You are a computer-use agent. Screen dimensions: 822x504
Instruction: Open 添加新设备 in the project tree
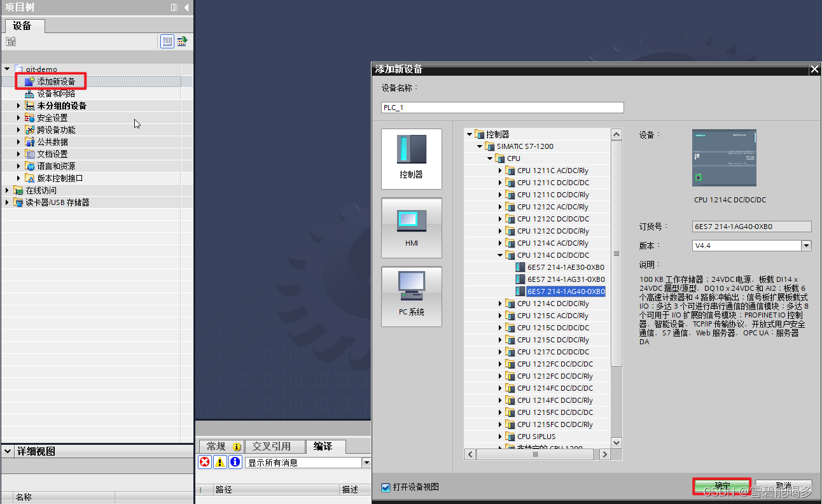tap(56, 81)
